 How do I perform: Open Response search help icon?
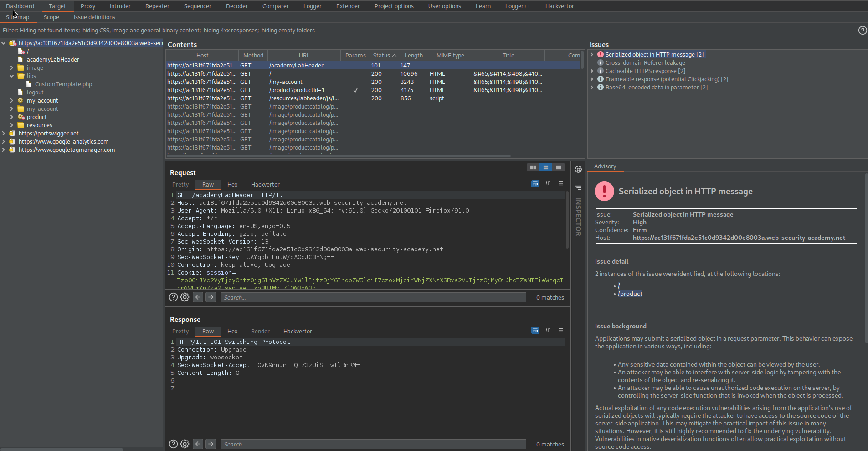pos(173,444)
